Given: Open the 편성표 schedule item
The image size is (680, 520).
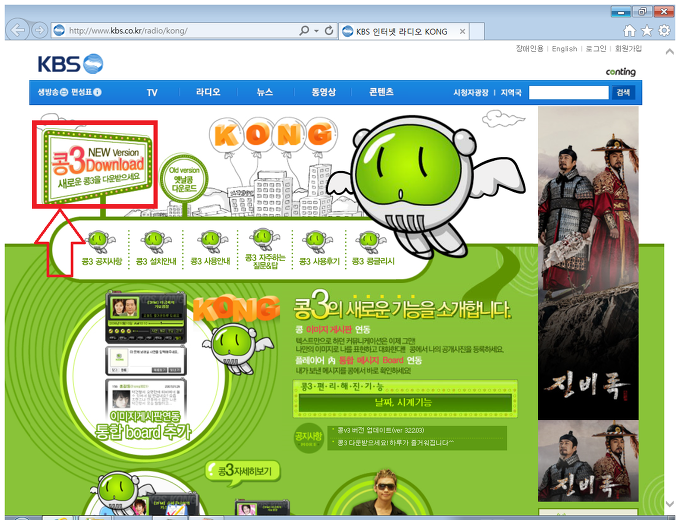Looking at the screenshot, I should coord(86,92).
